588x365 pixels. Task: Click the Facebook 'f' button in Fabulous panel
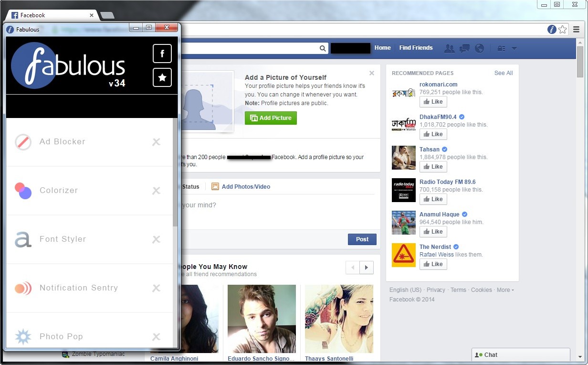162,54
